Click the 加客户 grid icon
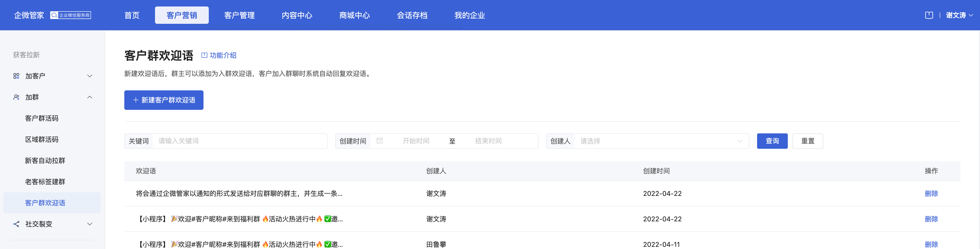Image resolution: width=980 pixels, height=249 pixels. (x=16, y=76)
